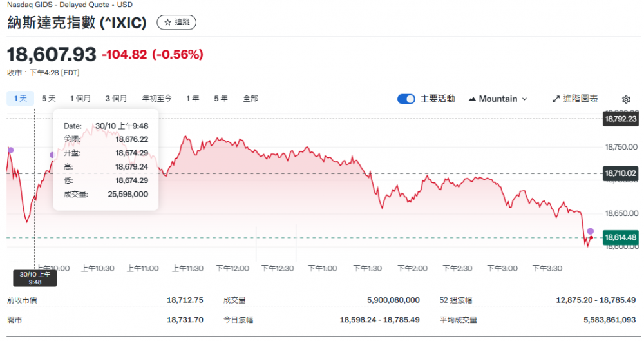Click the Mountain chart type icon
This screenshot has width=644, height=341.
pyautogui.click(x=472, y=99)
